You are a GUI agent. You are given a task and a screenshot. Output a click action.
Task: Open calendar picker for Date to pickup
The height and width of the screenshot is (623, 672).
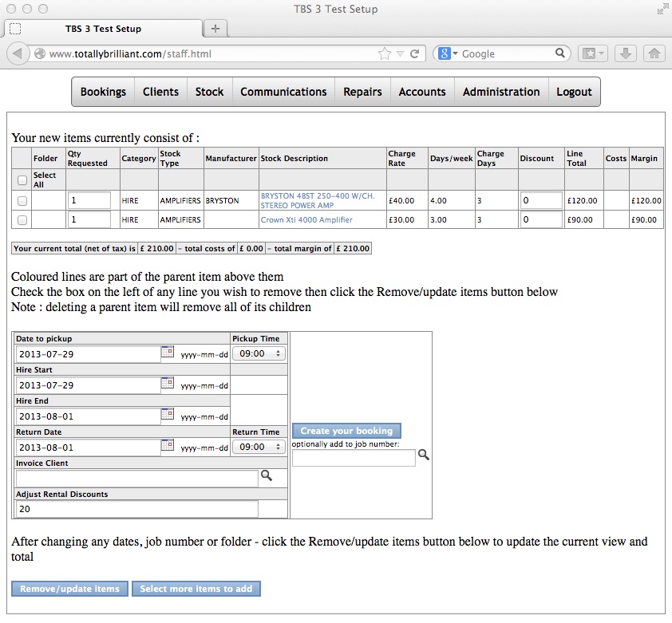[168, 352]
